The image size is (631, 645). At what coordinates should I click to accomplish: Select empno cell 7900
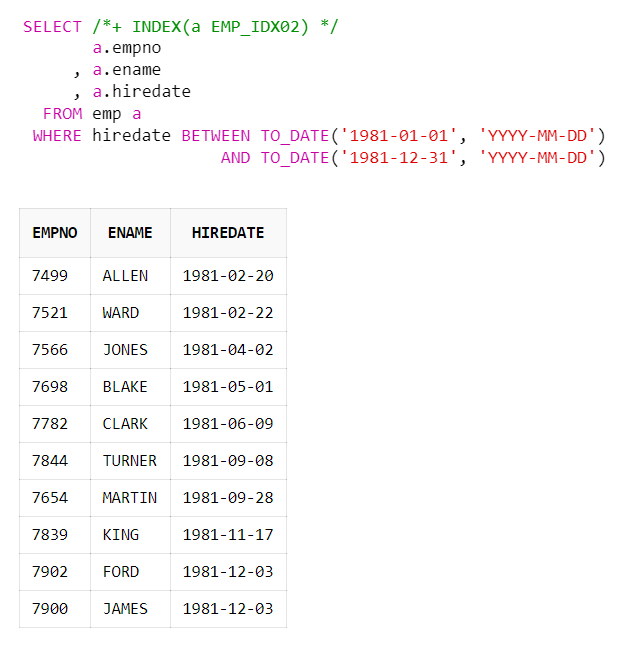(55, 609)
